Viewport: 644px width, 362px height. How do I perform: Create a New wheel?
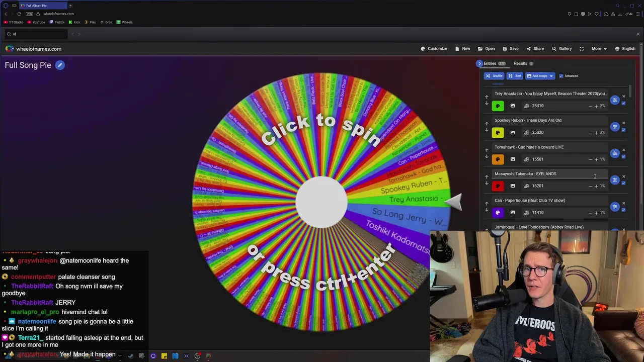pyautogui.click(x=462, y=49)
